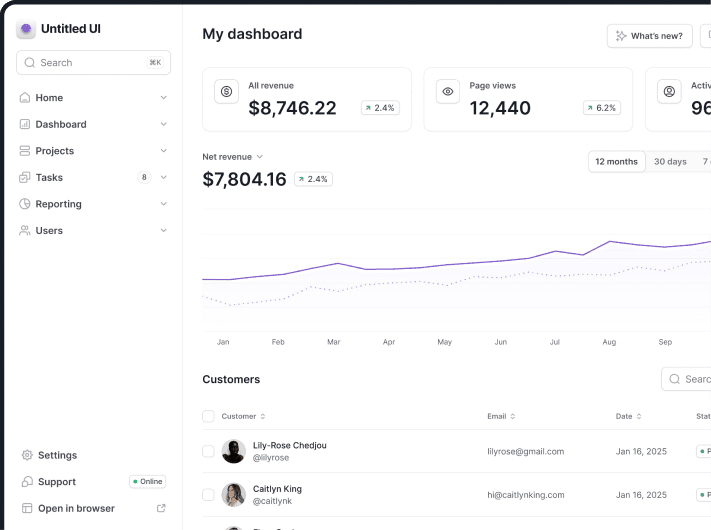Click the ⌘K shortcut hint
711x530 pixels.
click(x=156, y=63)
